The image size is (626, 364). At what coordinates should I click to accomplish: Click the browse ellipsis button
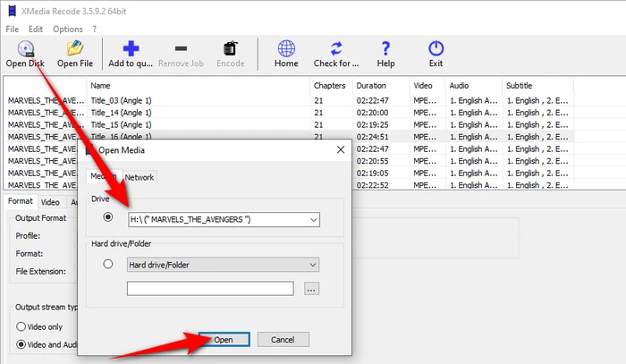[x=311, y=289]
